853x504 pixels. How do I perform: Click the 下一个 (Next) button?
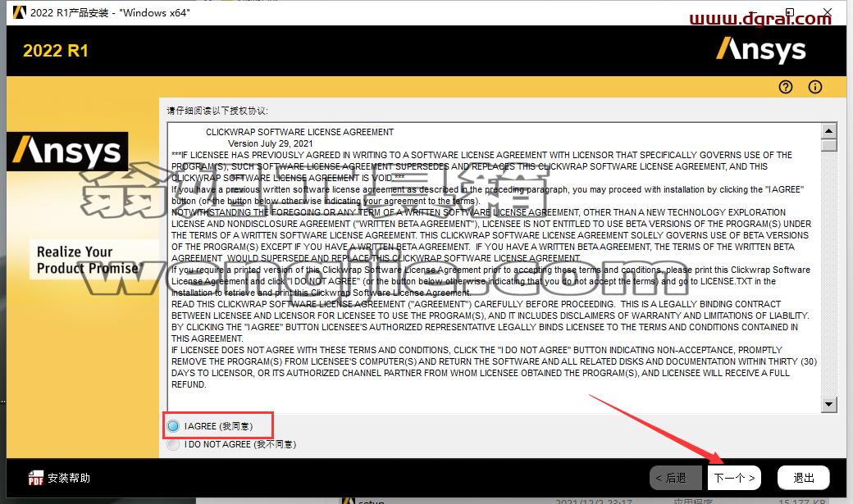click(x=734, y=479)
